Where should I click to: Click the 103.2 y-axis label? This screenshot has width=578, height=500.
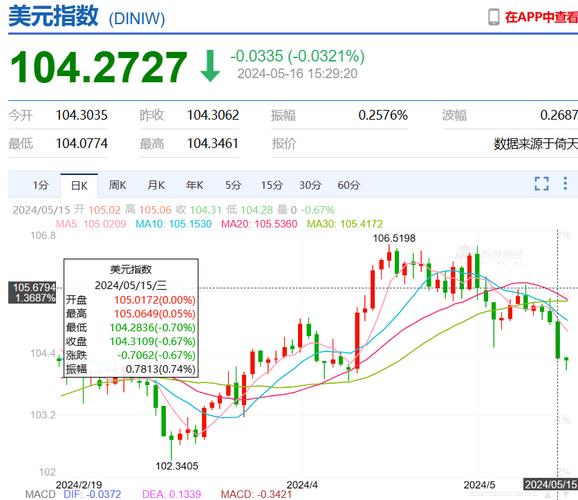point(43,415)
